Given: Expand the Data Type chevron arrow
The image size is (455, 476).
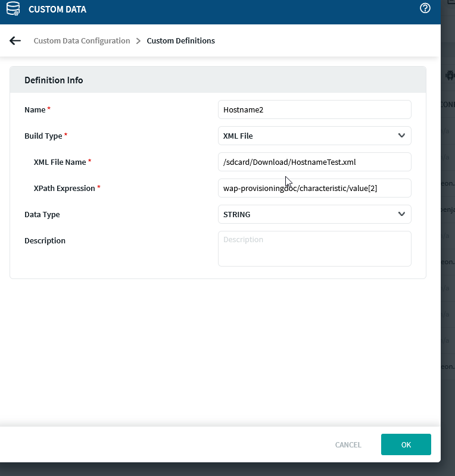Looking at the screenshot, I should tap(401, 214).
